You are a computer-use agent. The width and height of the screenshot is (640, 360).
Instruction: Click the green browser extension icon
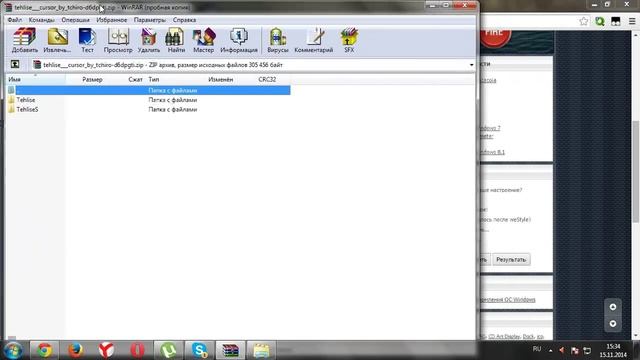click(x=600, y=21)
